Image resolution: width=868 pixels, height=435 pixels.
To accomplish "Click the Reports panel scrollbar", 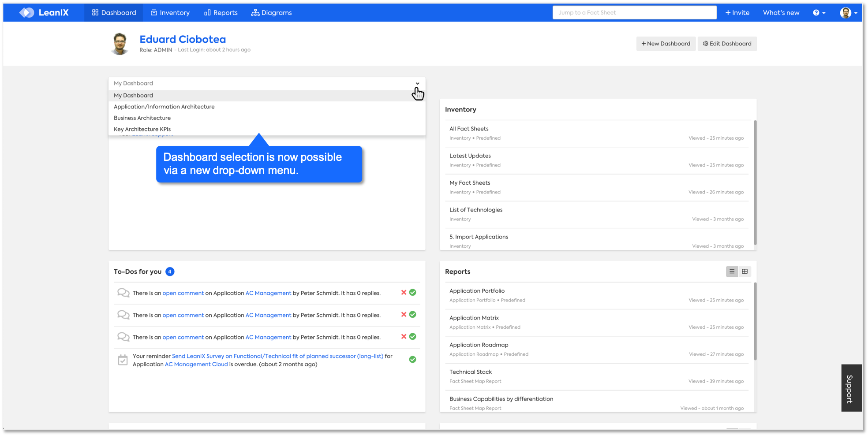I will [755, 321].
